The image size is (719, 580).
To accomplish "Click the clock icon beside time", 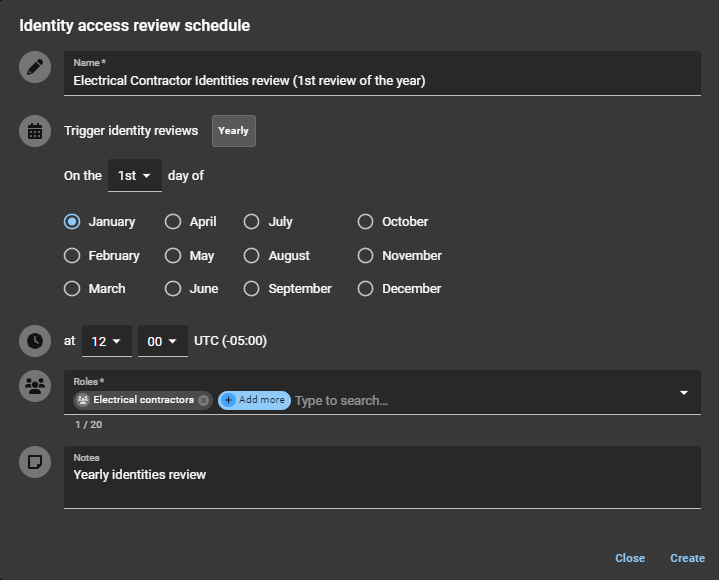I will [35, 341].
